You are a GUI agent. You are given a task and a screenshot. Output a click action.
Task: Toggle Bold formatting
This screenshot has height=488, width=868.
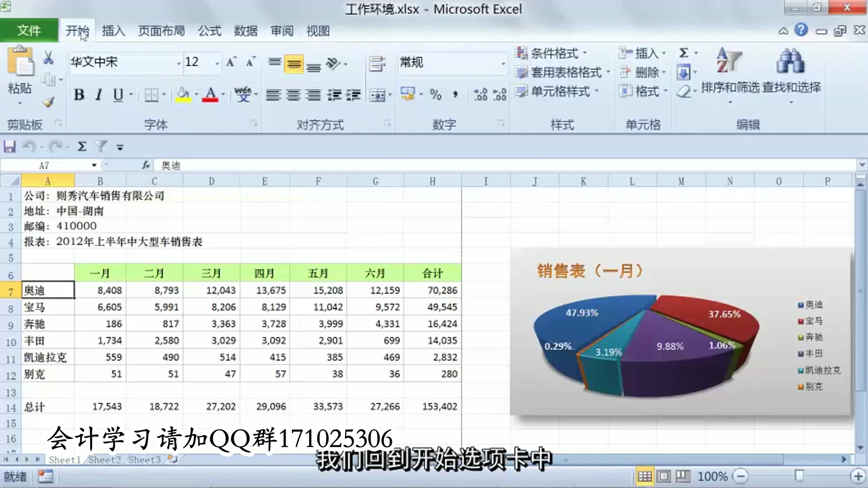tap(79, 94)
